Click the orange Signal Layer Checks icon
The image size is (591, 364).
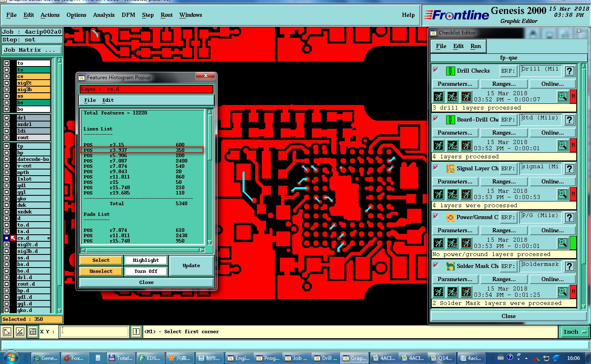pos(450,168)
